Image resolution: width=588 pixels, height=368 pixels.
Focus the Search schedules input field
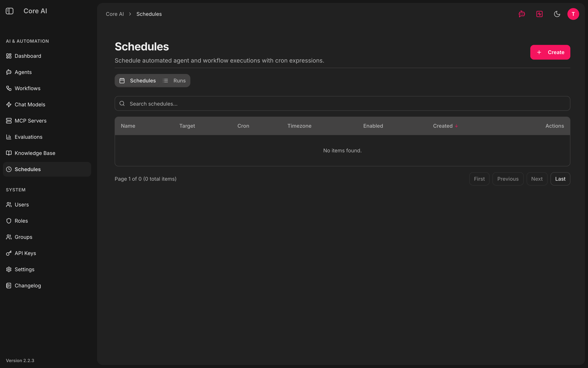(x=342, y=103)
